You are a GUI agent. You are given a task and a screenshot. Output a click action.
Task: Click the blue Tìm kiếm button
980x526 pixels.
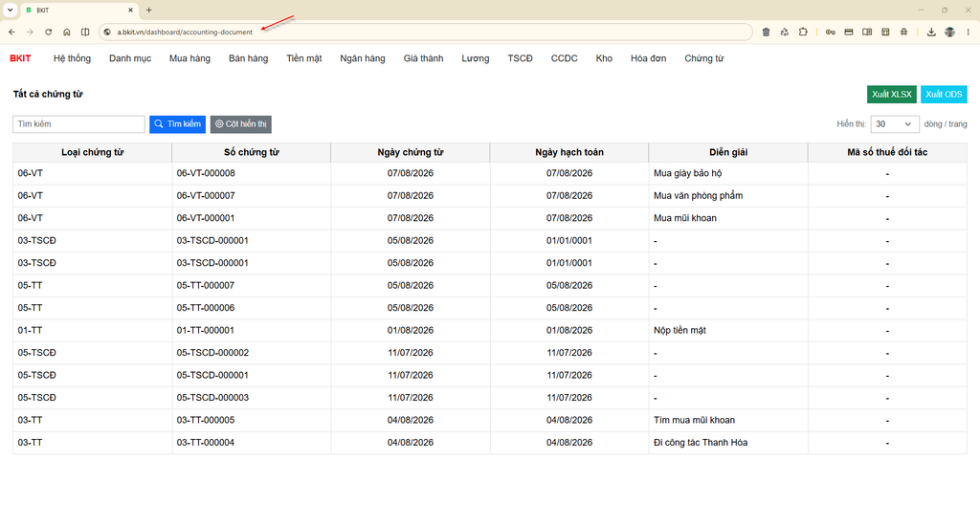click(177, 123)
